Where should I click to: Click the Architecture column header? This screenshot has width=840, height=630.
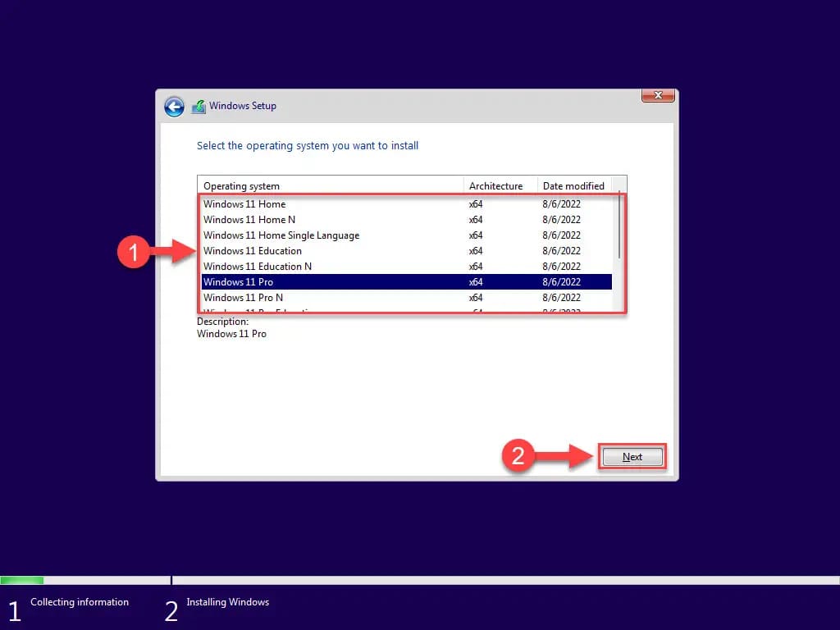click(499, 186)
